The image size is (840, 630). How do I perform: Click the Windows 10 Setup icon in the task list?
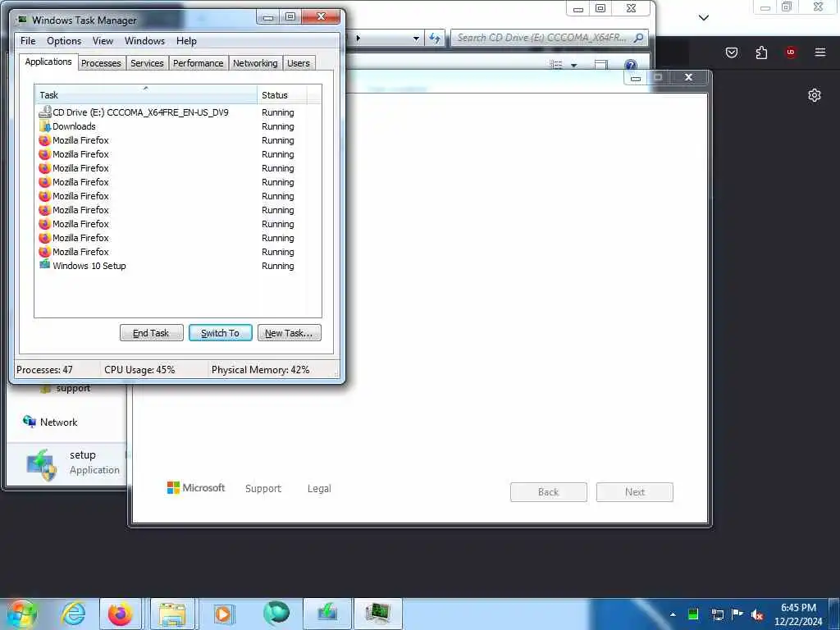[x=45, y=265]
